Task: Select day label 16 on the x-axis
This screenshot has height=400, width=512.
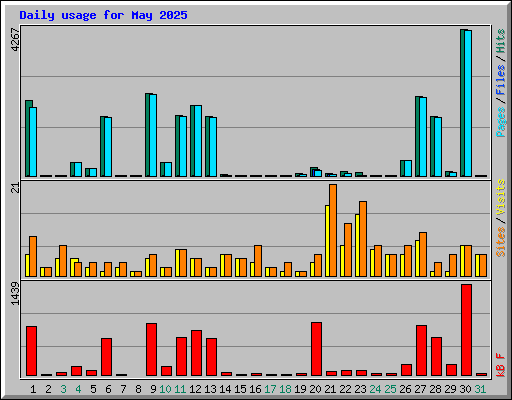Action: coord(255,389)
